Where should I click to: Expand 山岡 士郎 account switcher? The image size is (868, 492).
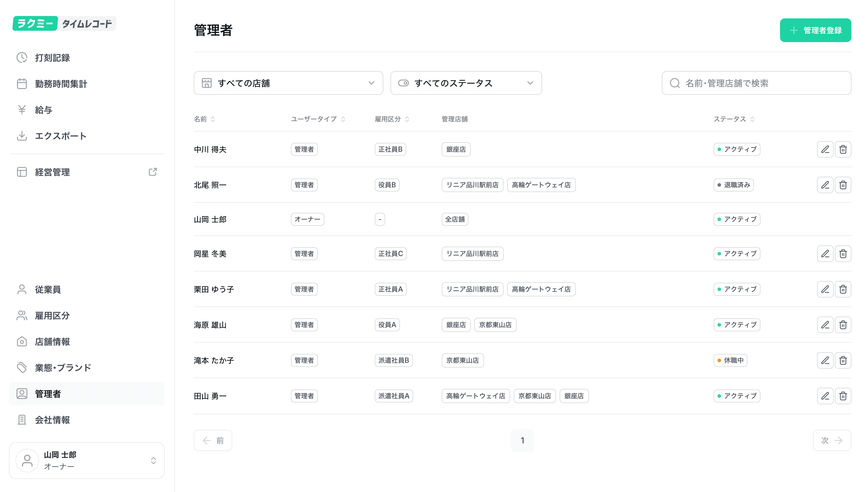tap(87, 460)
